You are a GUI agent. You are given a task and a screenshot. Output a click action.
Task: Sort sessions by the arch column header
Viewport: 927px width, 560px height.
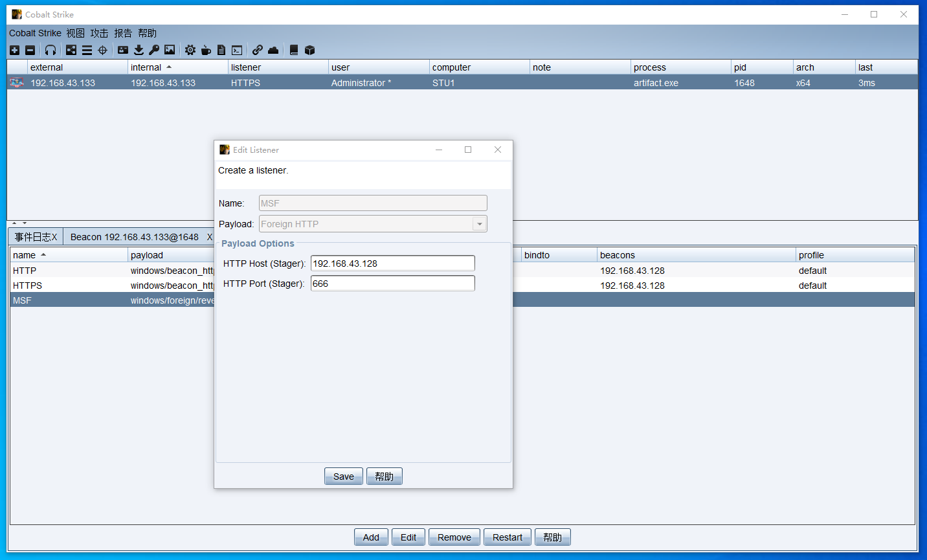824,67
